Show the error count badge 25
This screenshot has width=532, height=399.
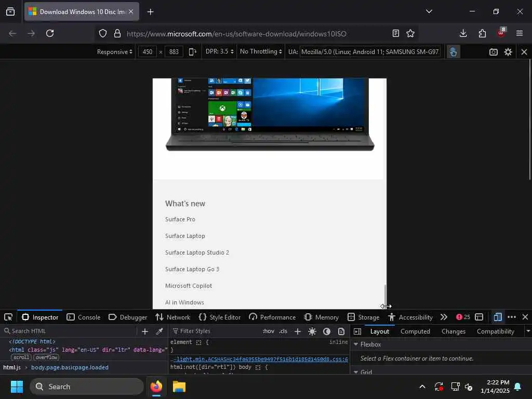coord(463,317)
